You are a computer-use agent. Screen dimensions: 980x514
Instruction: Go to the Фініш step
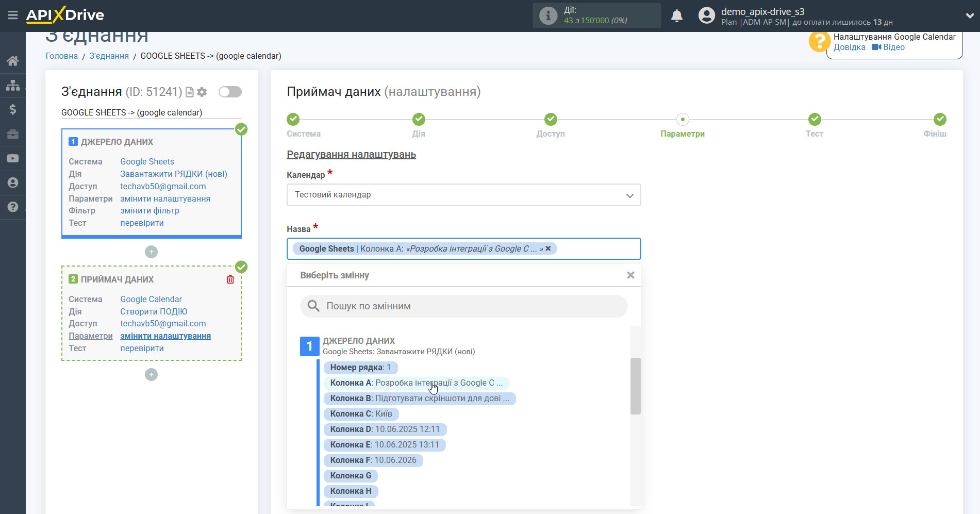[940, 120]
